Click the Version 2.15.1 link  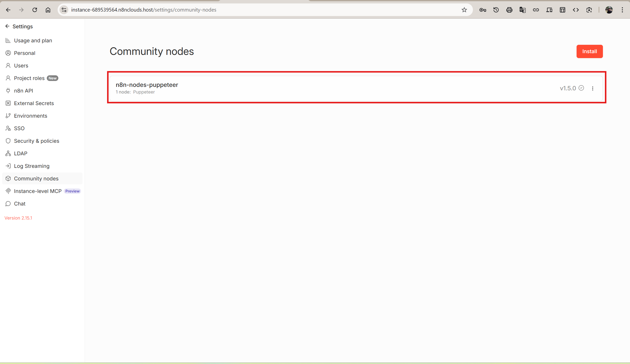[18, 218]
